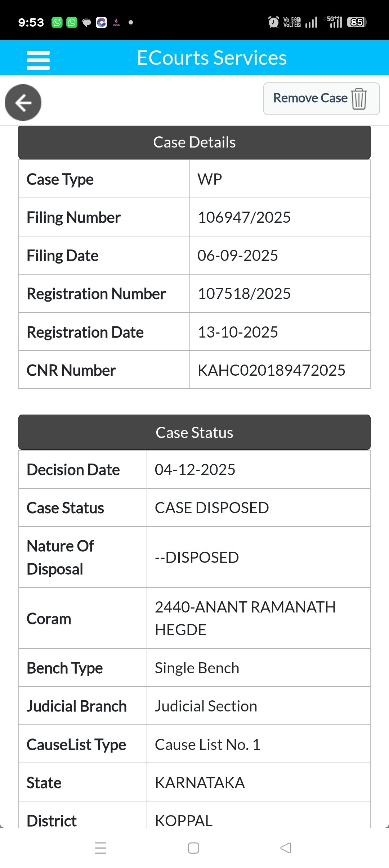
Task: Tap the CASE DISPOSED status text
Action: [212, 508]
